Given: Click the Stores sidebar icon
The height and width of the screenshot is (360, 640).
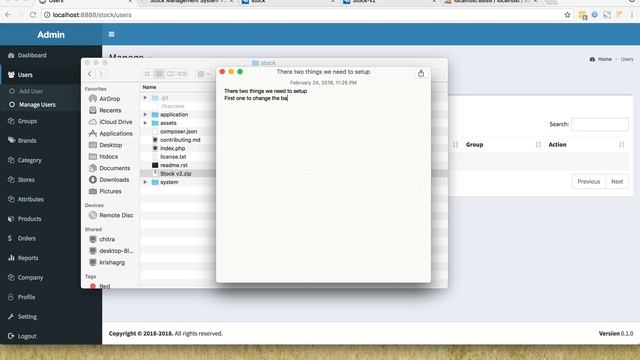Looking at the screenshot, I should 11,180.
